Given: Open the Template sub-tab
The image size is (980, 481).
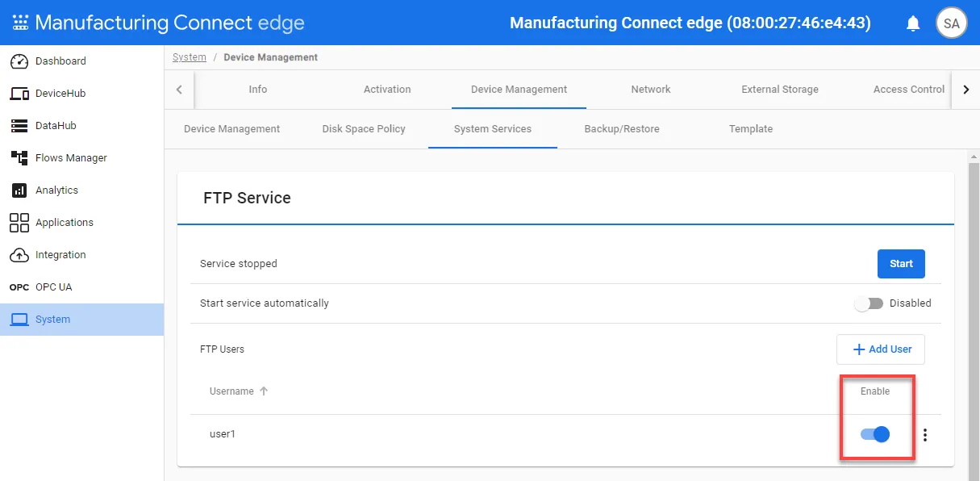Looking at the screenshot, I should click(x=751, y=129).
